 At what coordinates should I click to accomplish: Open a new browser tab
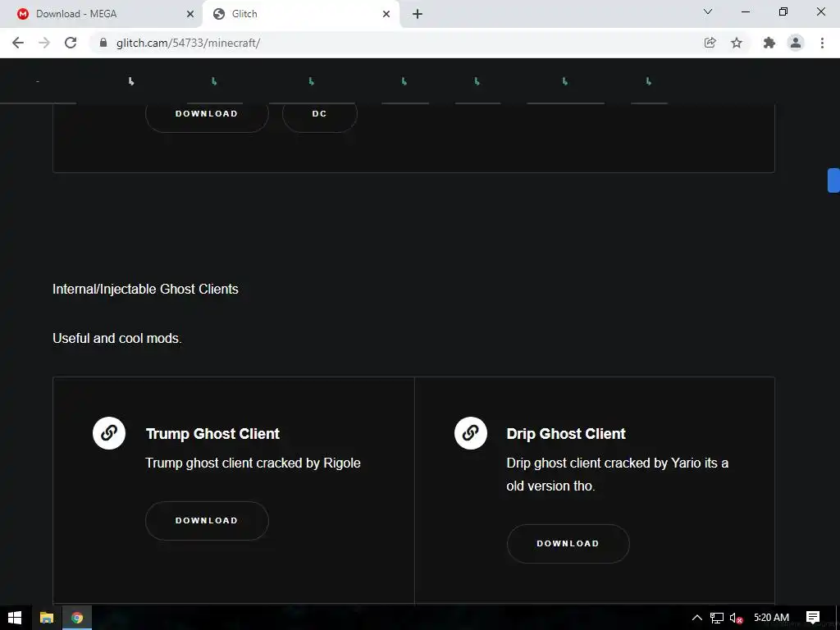(418, 14)
